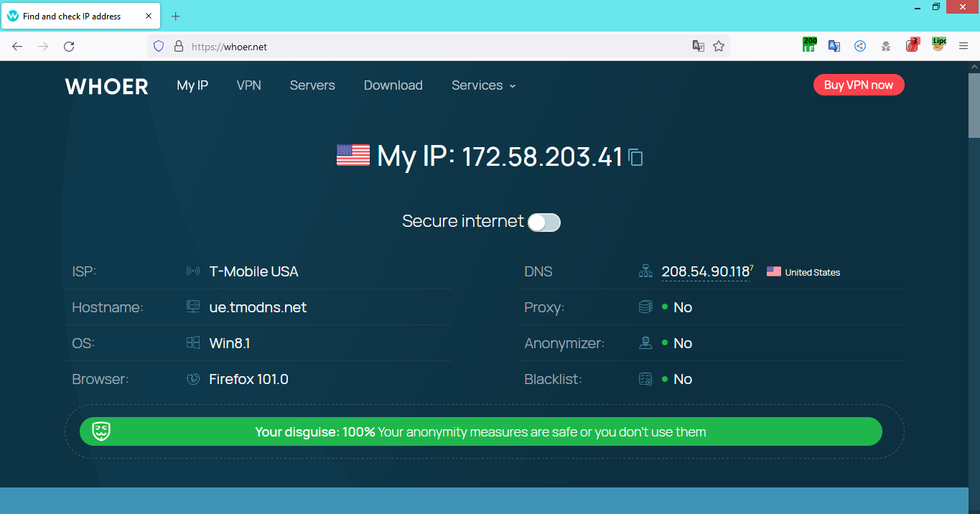Click the United States flag beside DNS

pyautogui.click(x=774, y=271)
